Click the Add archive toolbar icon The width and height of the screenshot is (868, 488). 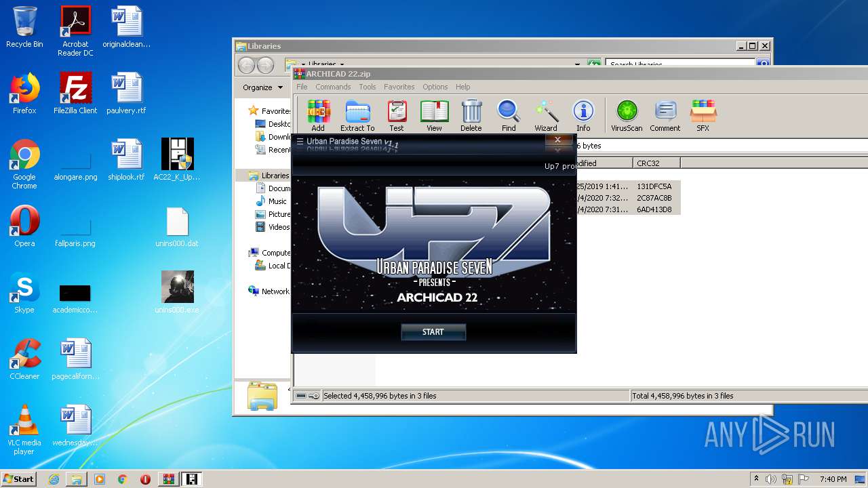click(x=318, y=115)
